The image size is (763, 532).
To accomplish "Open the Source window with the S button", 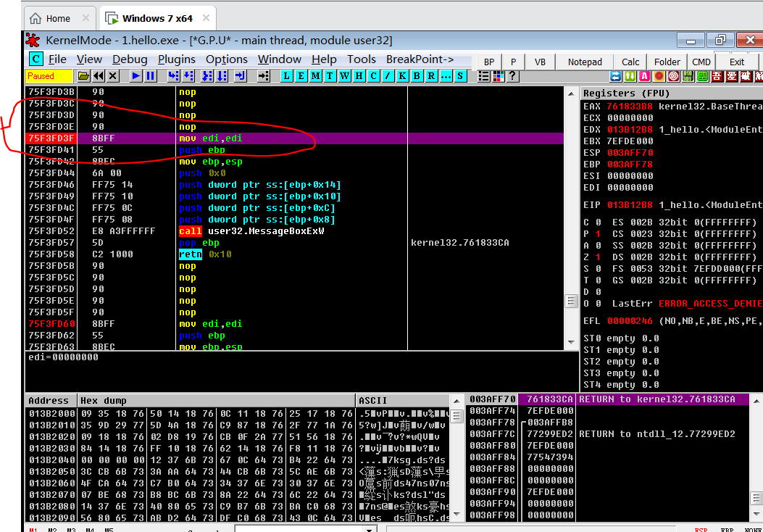I will pos(460,76).
